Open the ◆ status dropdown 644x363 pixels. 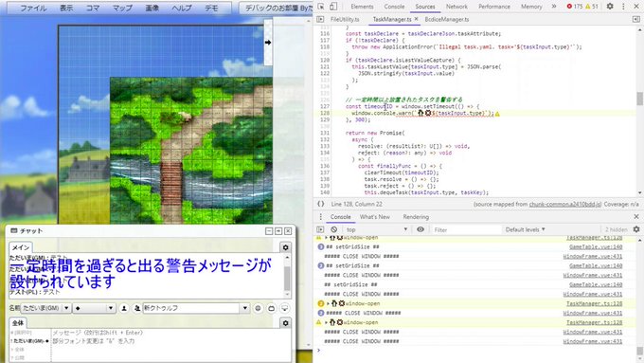coord(94,308)
